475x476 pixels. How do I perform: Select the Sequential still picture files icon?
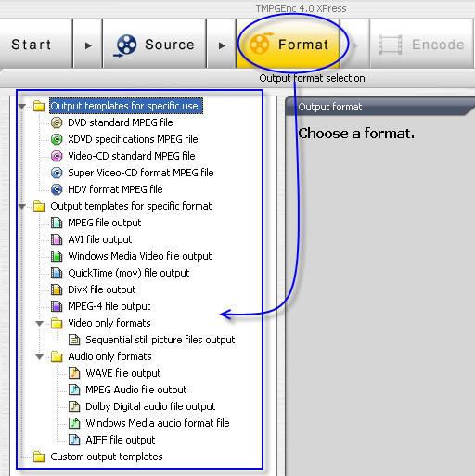tap(74, 340)
